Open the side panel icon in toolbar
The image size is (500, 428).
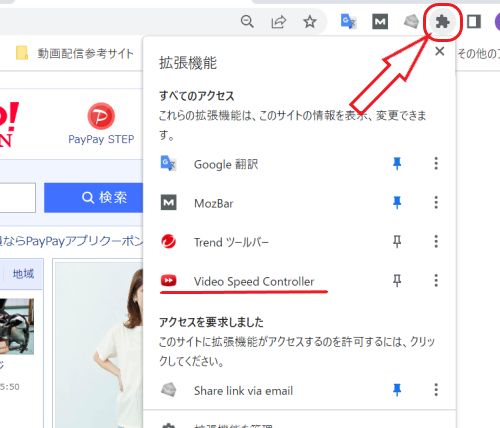coord(474,22)
